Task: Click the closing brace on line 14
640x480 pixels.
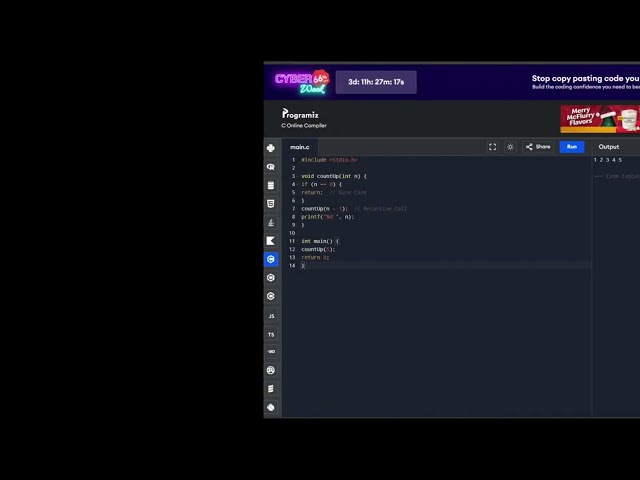Action: point(303,266)
